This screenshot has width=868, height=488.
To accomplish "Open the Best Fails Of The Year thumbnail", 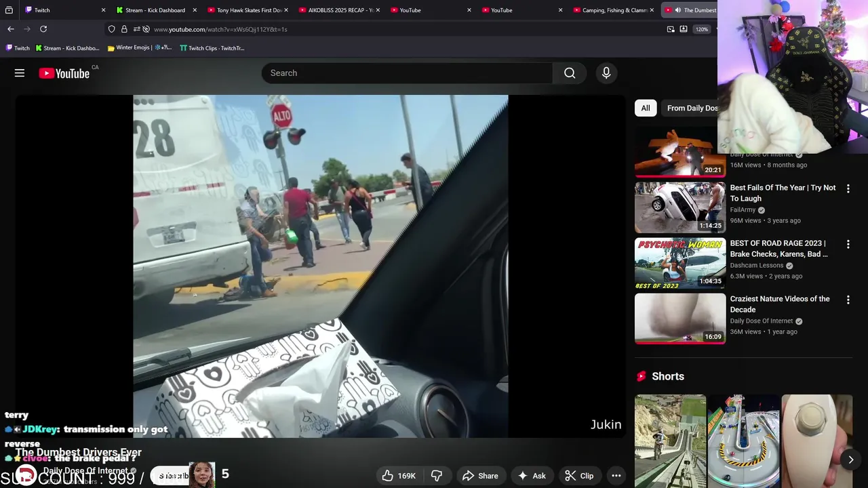I will point(680,207).
